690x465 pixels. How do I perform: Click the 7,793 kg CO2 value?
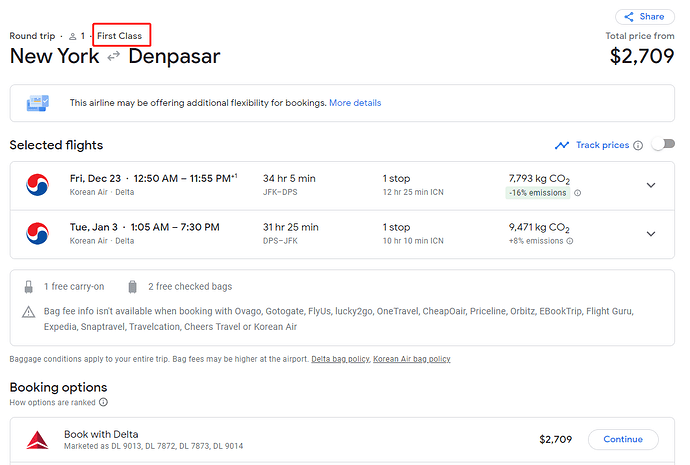coord(539,179)
